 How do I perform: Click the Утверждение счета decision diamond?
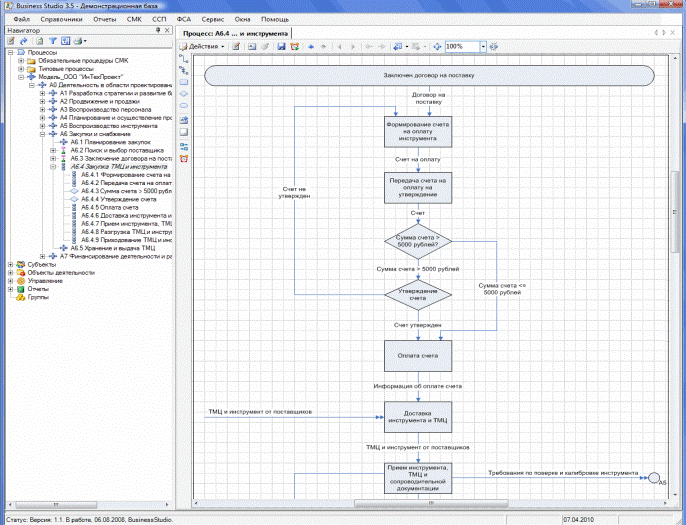coord(418,294)
